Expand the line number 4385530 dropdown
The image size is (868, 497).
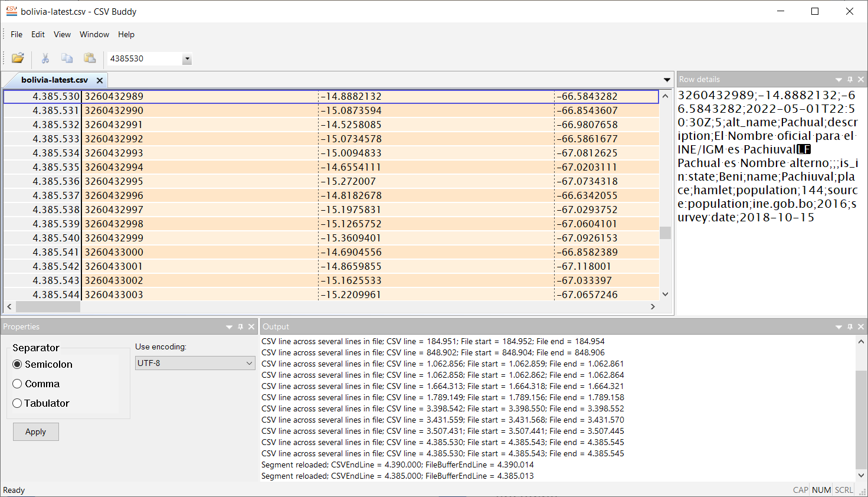coord(187,58)
